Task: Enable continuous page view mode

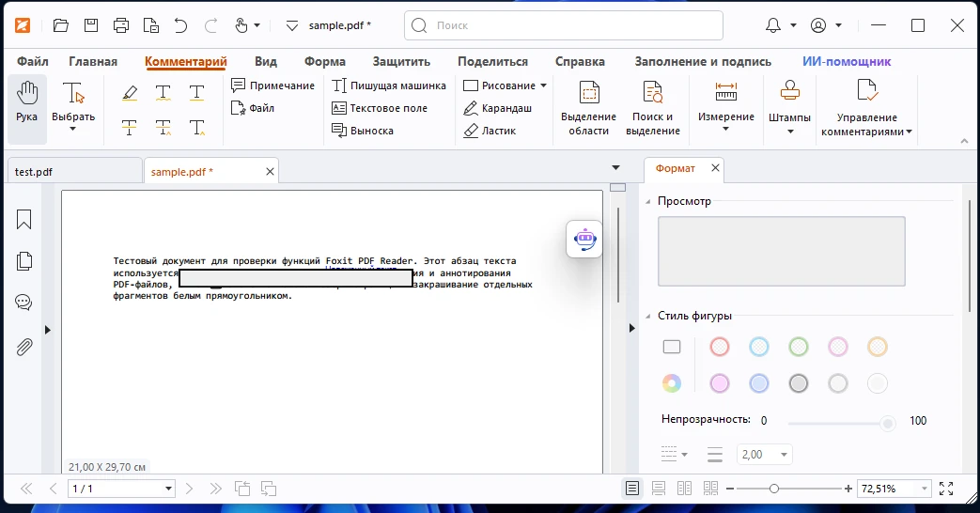Action: pyautogui.click(x=659, y=489)
